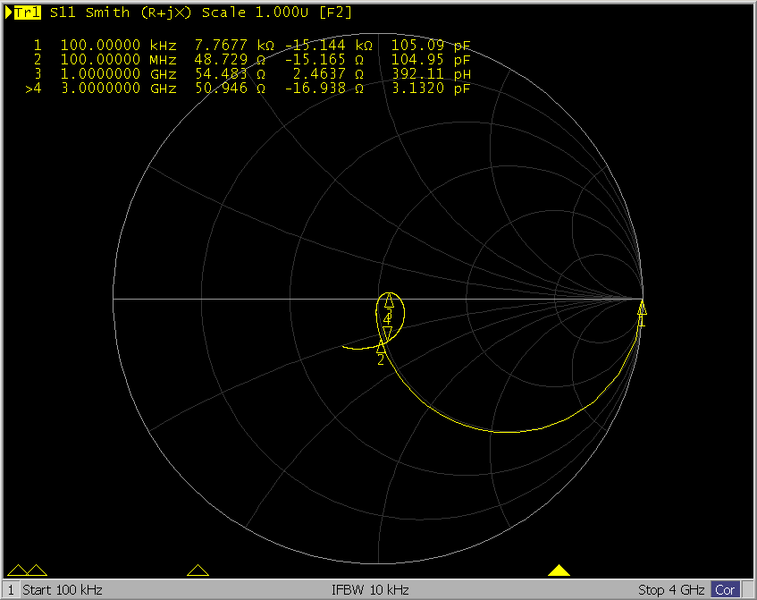This screenshot has width=757, height=600.
Task: Select marker 2 triangle on the trace
Action: [x=381, y=347]
